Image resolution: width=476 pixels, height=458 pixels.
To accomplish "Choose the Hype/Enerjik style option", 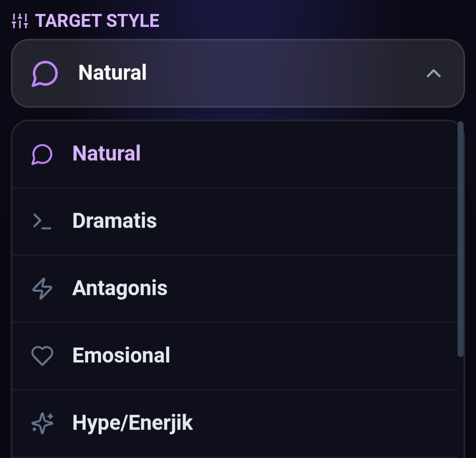I will click(x=132, y=423).
